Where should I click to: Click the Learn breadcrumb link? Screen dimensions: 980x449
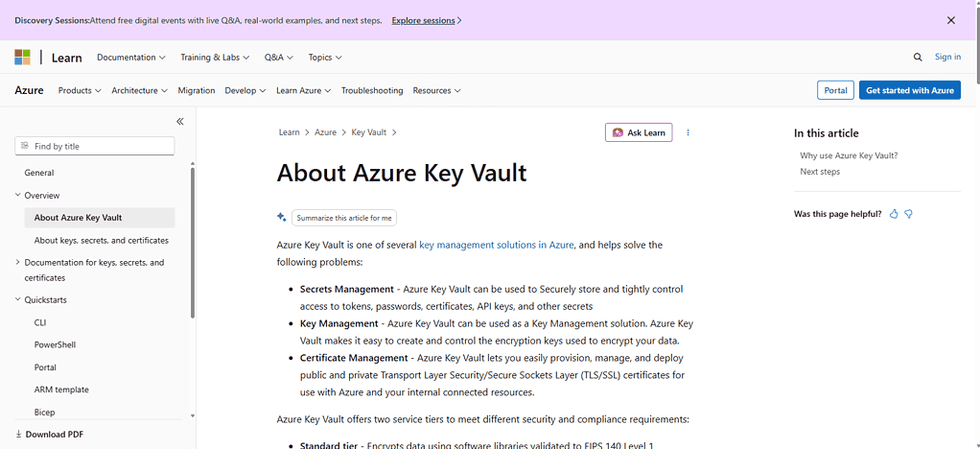point(289,132)
